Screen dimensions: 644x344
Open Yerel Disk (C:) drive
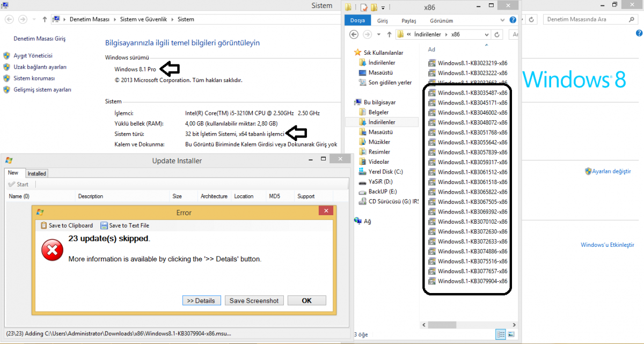(385, 172)
